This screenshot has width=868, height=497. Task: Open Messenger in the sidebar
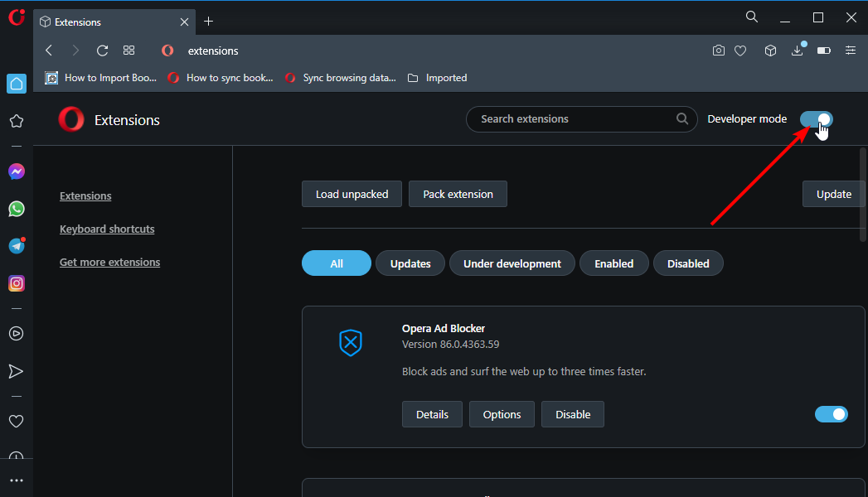[x=17, y=172]
